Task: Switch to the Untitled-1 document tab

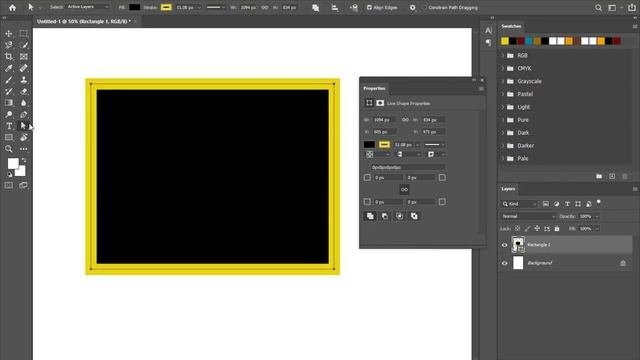Action: (x=84, y=21)
